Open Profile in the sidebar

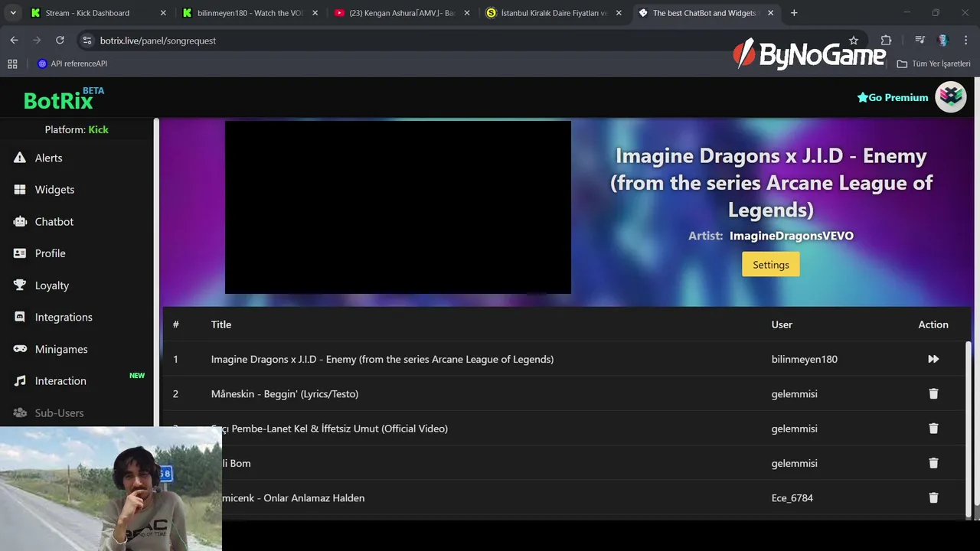click(50, 253)
